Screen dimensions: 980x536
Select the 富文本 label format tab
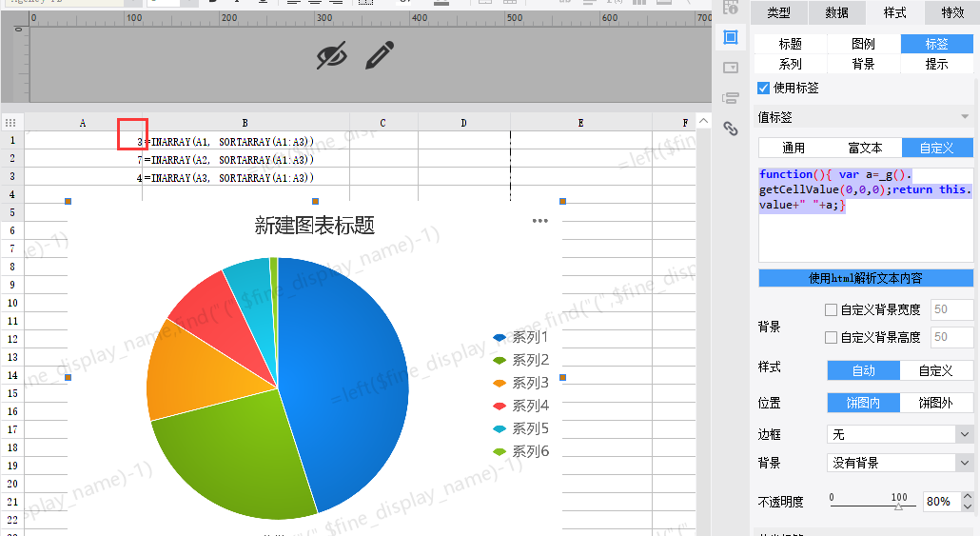click(x=866, y=148)
